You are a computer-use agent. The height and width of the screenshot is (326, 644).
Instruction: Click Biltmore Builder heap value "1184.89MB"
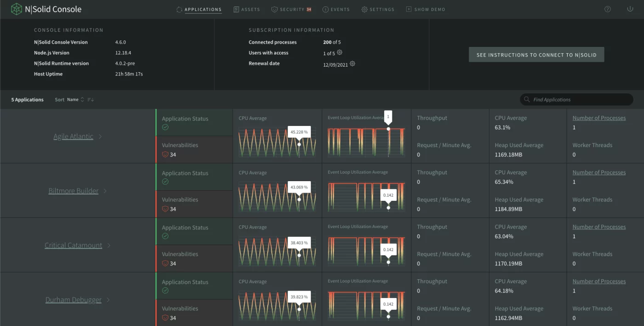(x=509, y=209)
